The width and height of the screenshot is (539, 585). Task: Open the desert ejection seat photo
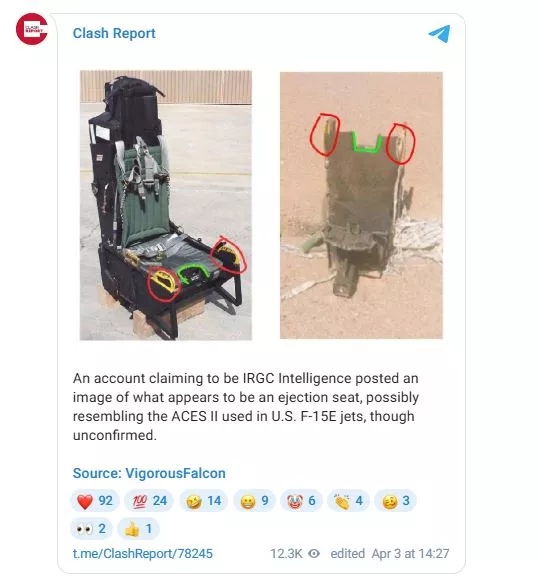[361, 205]
